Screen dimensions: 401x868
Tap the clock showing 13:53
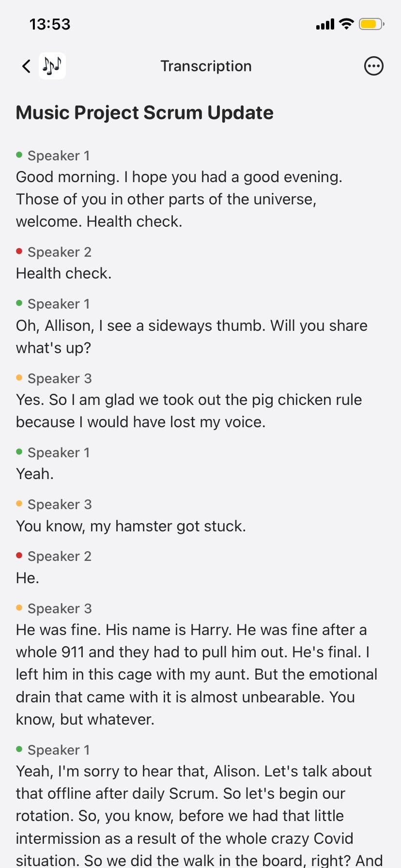coord(50,24)
